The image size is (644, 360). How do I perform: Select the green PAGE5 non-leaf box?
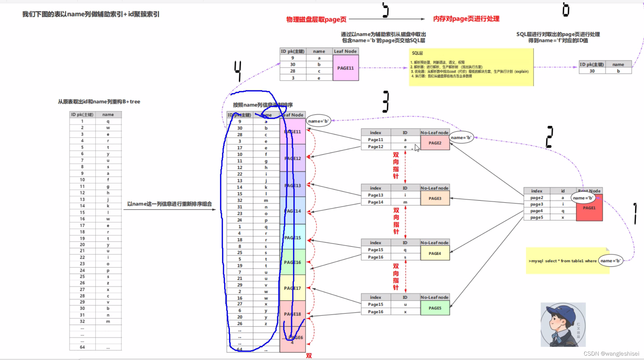pos(435,308)
